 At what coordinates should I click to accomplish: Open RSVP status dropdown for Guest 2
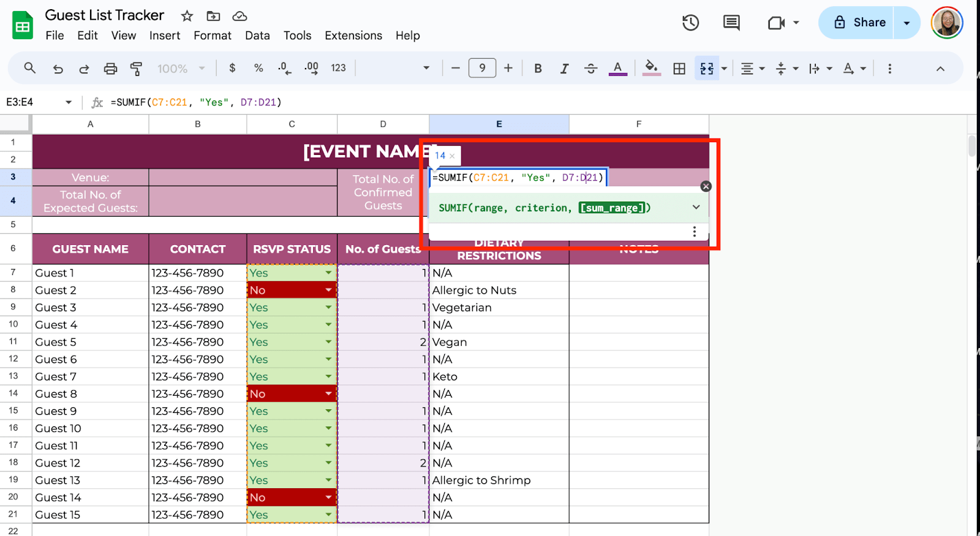click(x=328, y=290)
